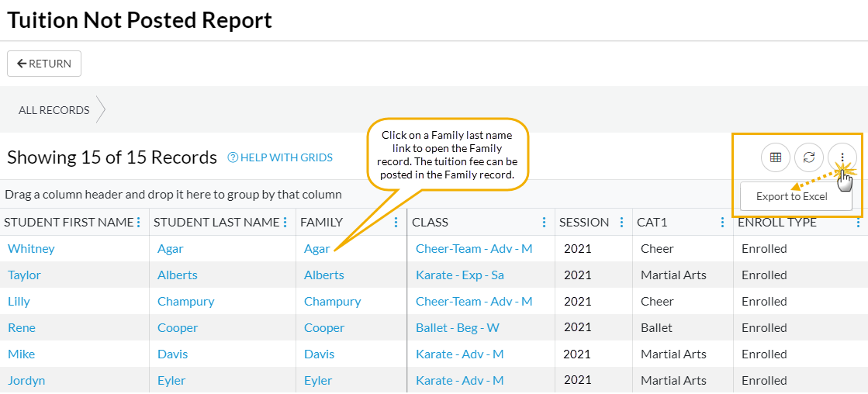Open student Whitney's record link
This screenshot has width=868, height=394.
click(x=31, y=249)
